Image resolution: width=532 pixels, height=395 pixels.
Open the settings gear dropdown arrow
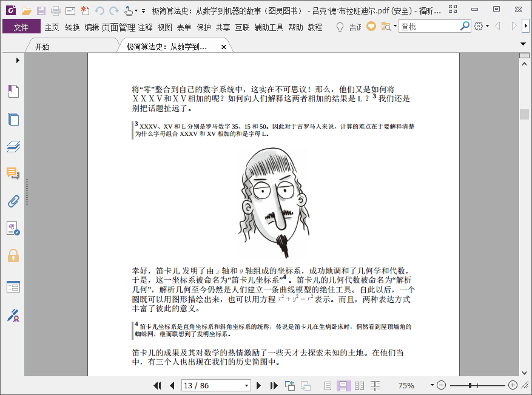(487, 26)
